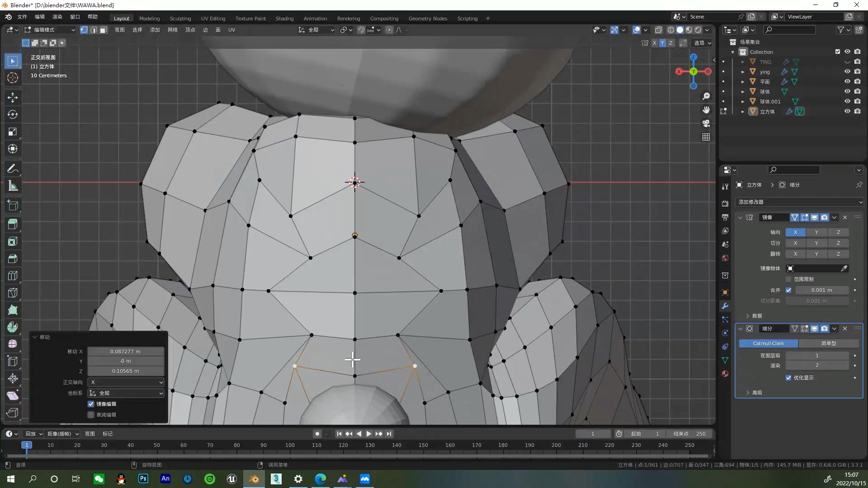Adjust 移动 X value field
868x488 pixels.
point(126,352)
